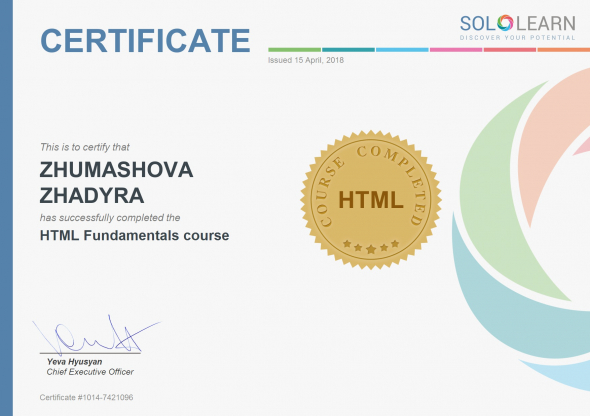Click the name ZHADYRA

pos(92,196)
